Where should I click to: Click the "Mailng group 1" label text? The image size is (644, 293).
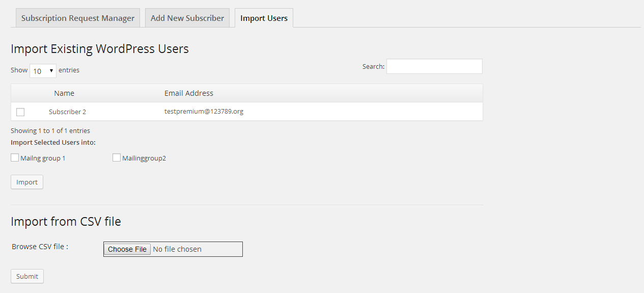(43, 158)
